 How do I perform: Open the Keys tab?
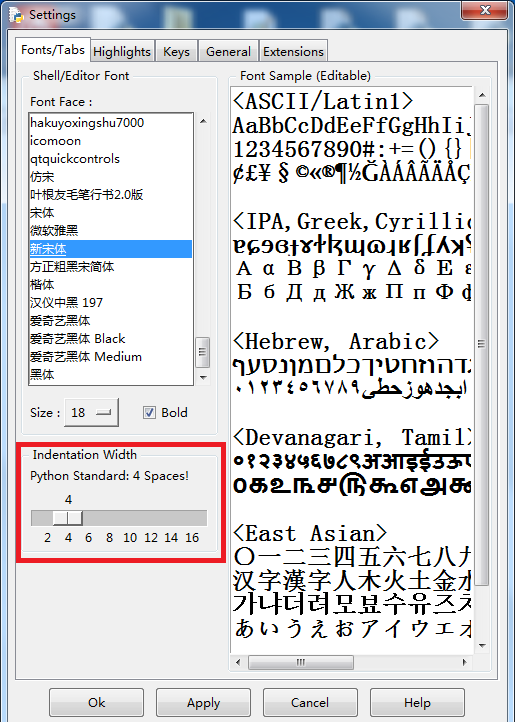pos(176,51)
